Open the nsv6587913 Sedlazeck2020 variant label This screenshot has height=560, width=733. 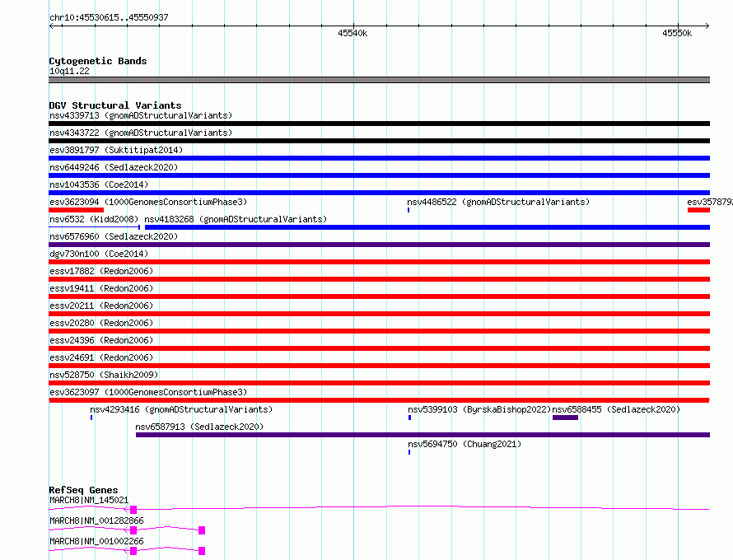pos(199,427)
